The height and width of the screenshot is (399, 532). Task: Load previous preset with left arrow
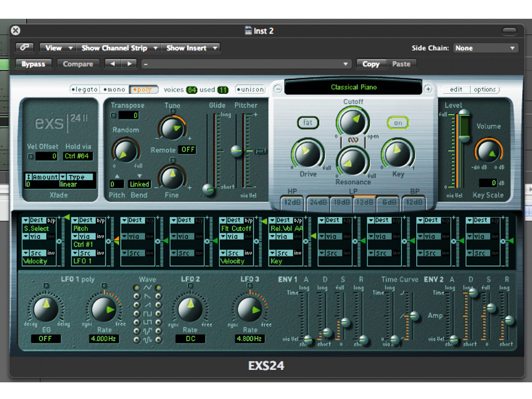point(113,64)
